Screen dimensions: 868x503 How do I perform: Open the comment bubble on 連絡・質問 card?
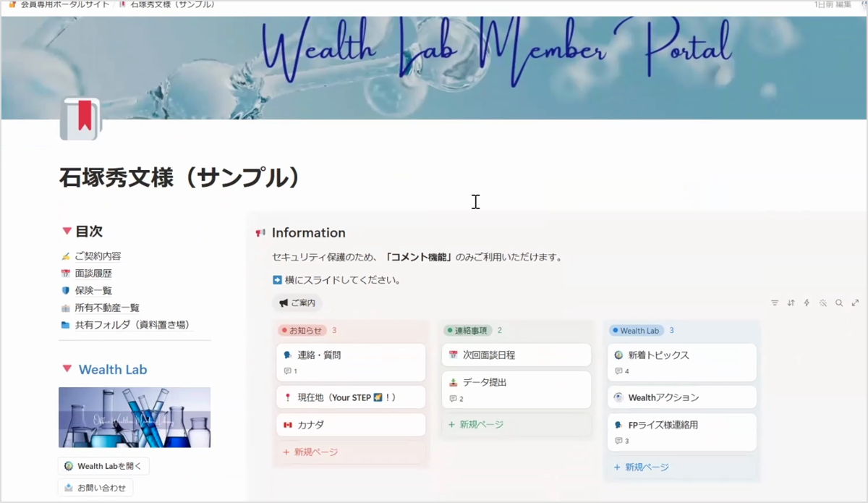[x=290, y=371]
